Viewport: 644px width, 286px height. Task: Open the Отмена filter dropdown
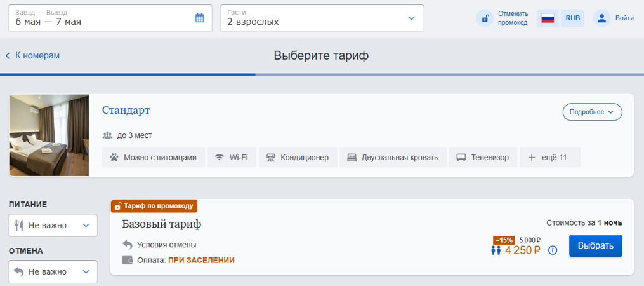[53, 271]
